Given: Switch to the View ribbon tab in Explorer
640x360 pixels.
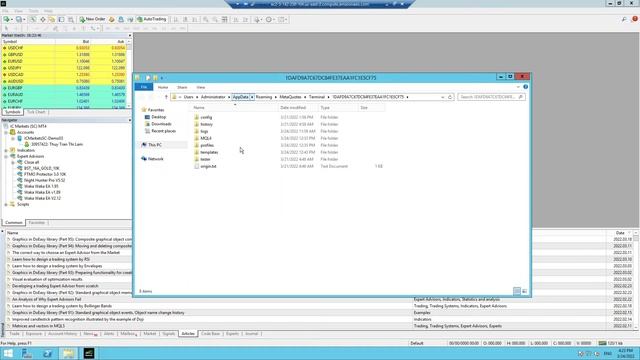Looking at the screenshot, I should tap(201, 87).
